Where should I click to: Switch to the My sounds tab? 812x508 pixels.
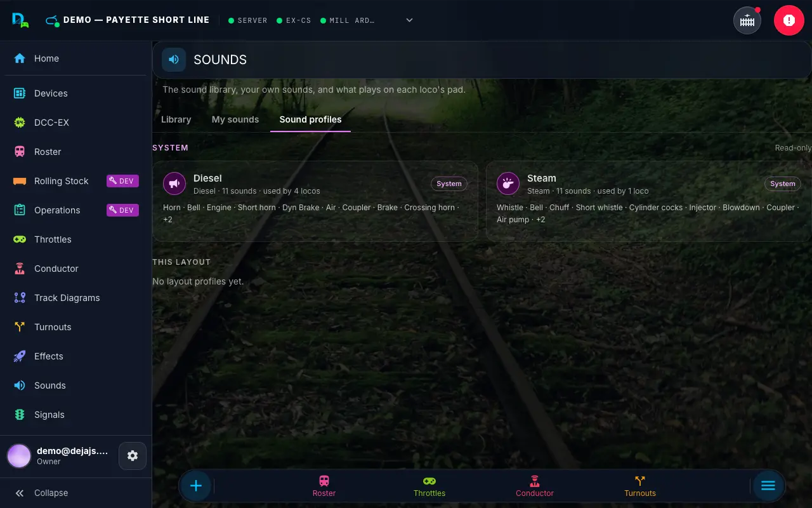(x=235, y=119)
